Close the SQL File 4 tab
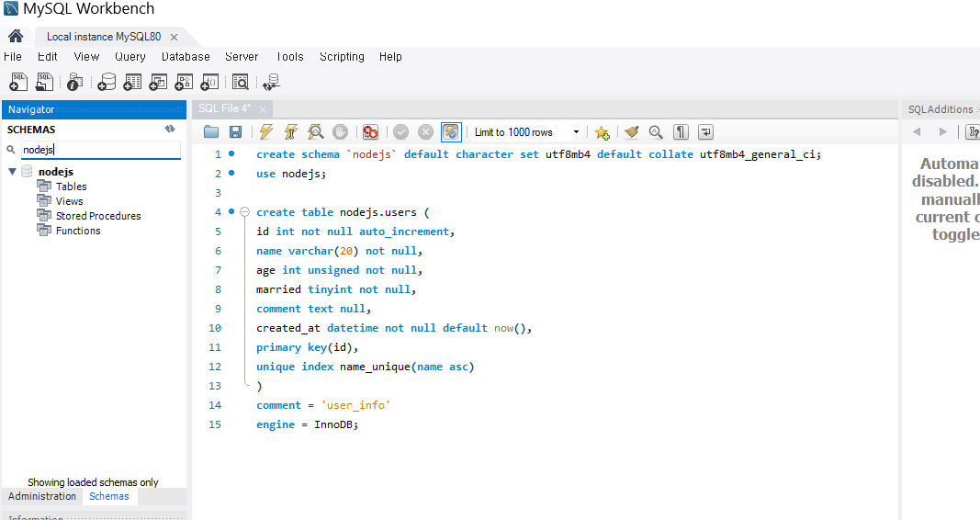 point(263,109)
